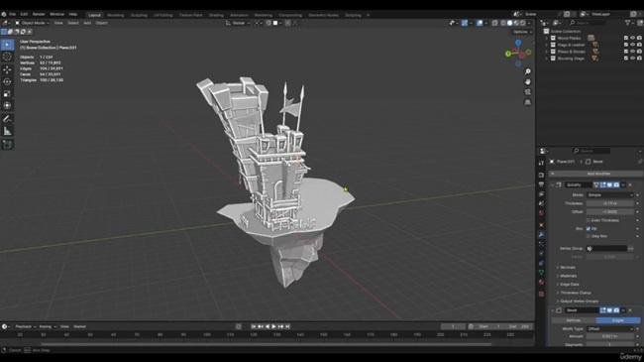The image size is (644, 362).
Task: Click the Blender logo menu icon
Action: (x=4, y=15)
